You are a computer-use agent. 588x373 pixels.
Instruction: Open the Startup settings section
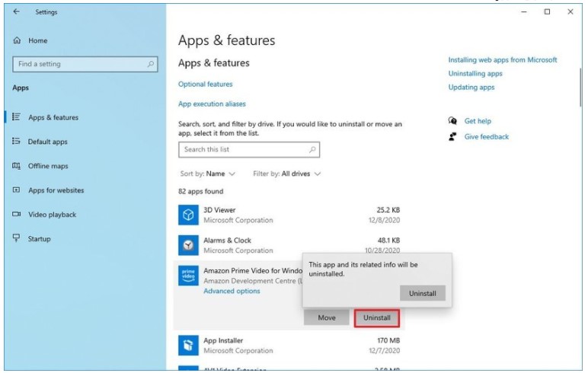(x=39, y=239)
